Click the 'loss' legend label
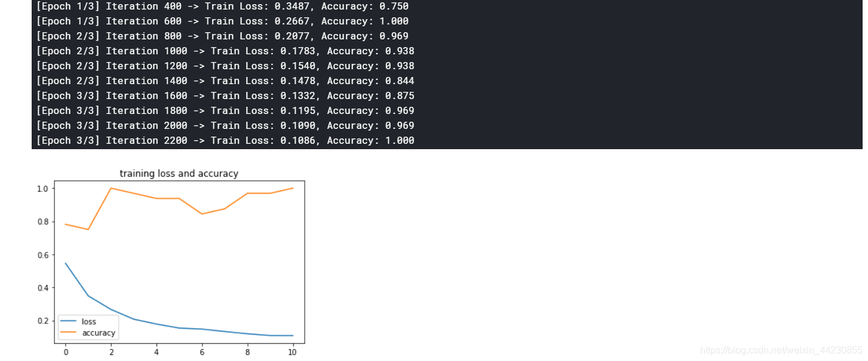Screen dimensions: 868x361 pos(89,322)
